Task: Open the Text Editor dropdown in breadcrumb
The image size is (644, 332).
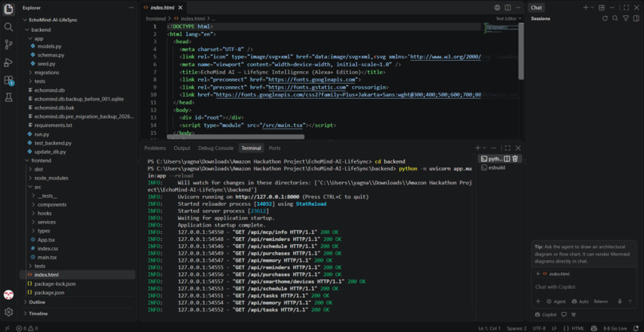Action: coord(508,18)
